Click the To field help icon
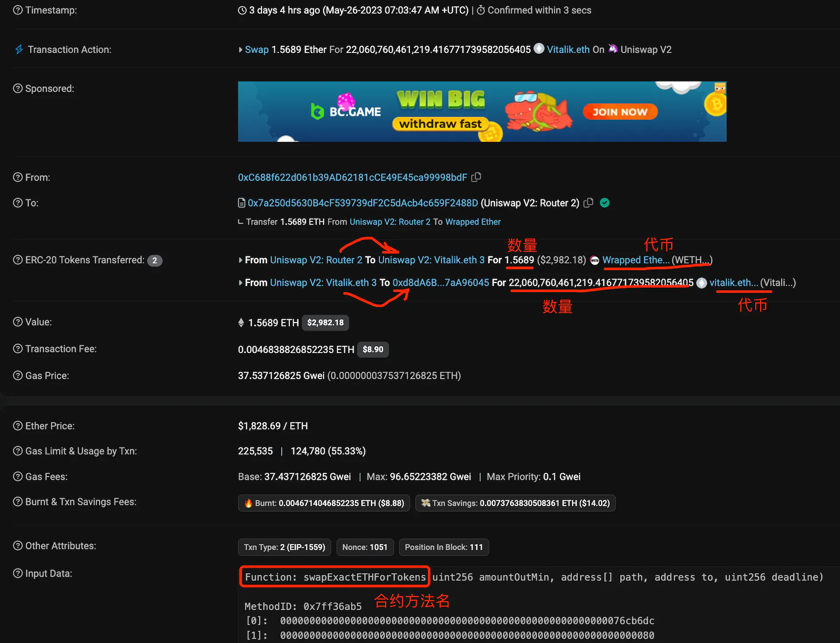This screenshot has width=840, height=643. (x=17, y=203)
